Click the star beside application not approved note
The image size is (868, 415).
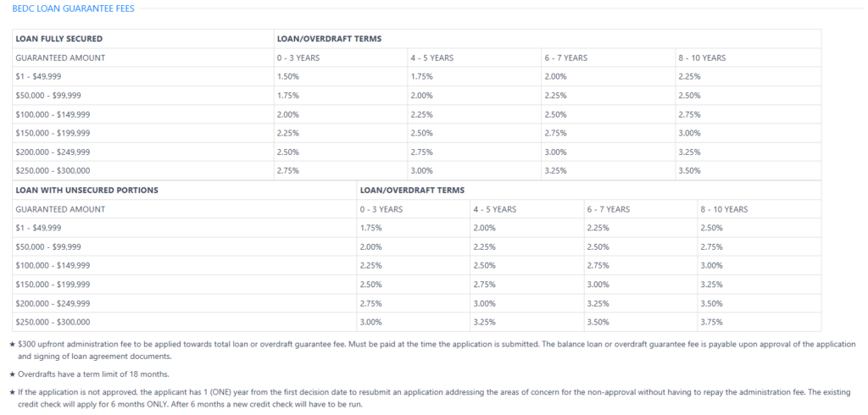[x=13, y=393]
